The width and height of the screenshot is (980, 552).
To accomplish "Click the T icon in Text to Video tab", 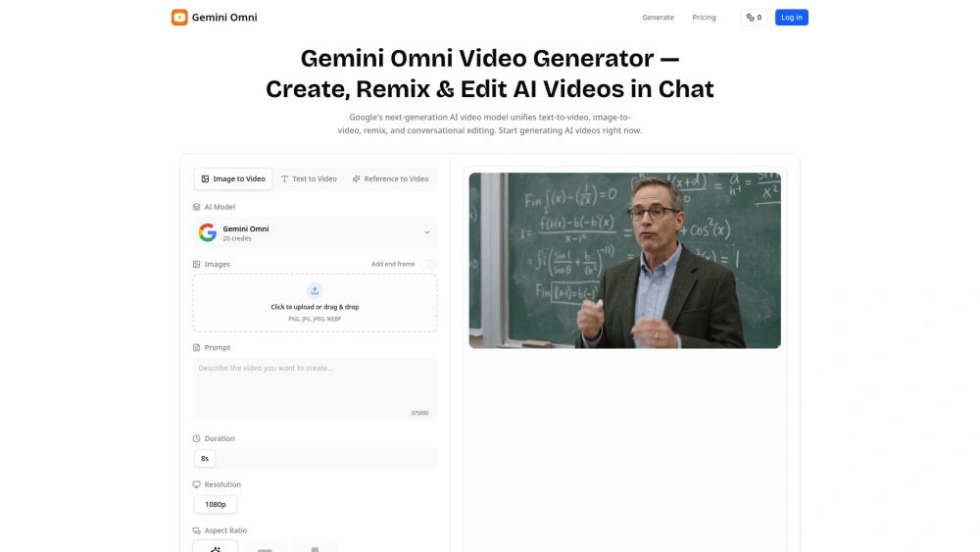I will coord(284,178).
